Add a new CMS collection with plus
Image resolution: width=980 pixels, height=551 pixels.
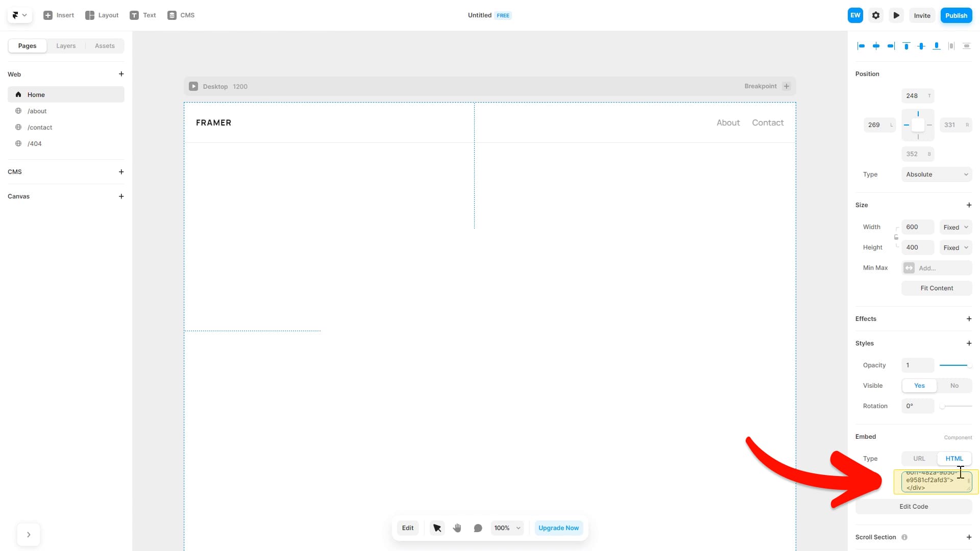[x=121, y=172]
